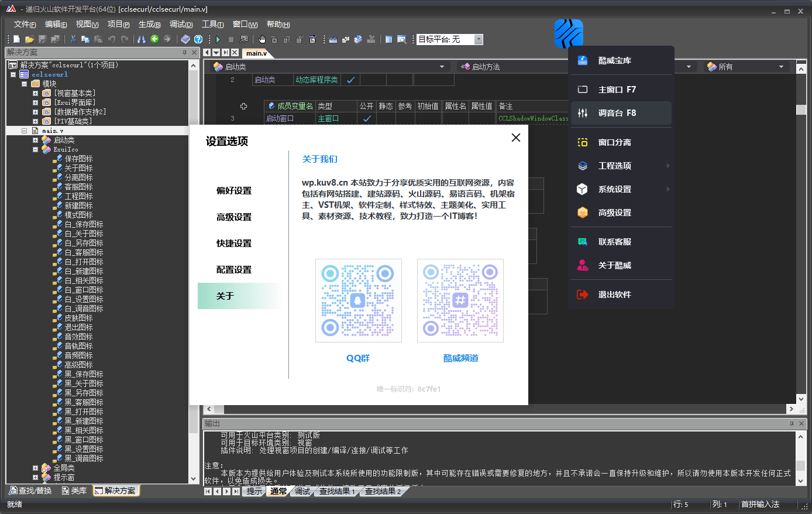Expand the [视窗基本类] tree node
Viewport: 812px width, 514px height.
(x=35, y=93)
